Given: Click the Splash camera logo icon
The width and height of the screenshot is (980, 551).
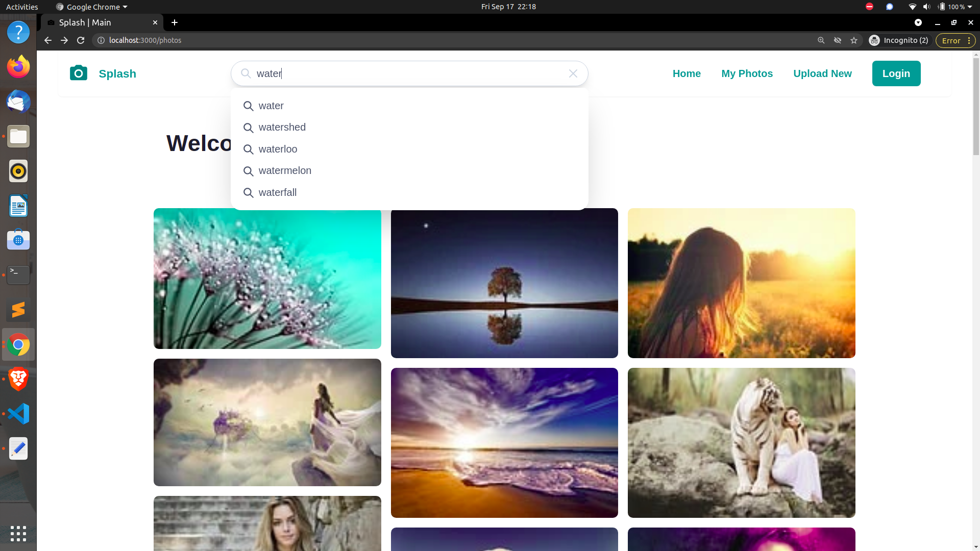Looking at the screenshot, I should click(x=79, y=73).
